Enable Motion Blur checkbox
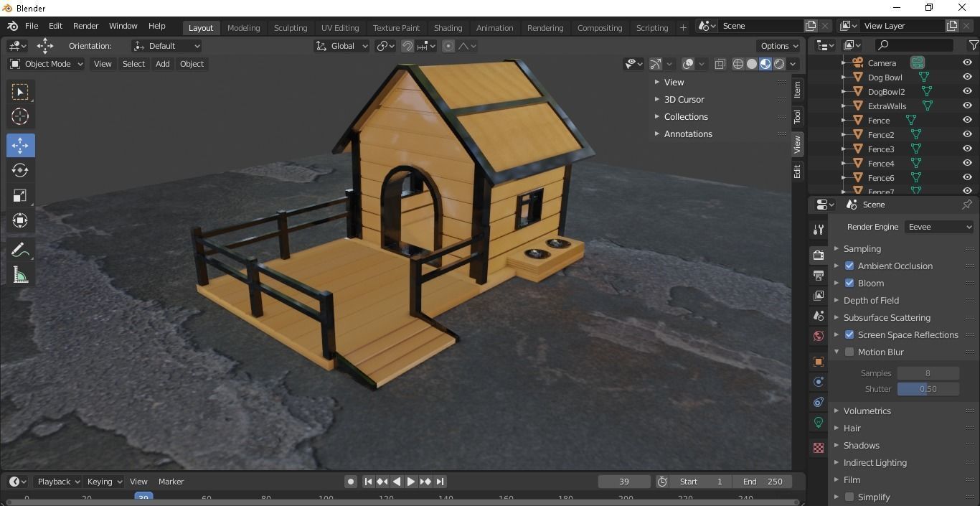The width and height of the screenshot is (980, 506). 849,352
